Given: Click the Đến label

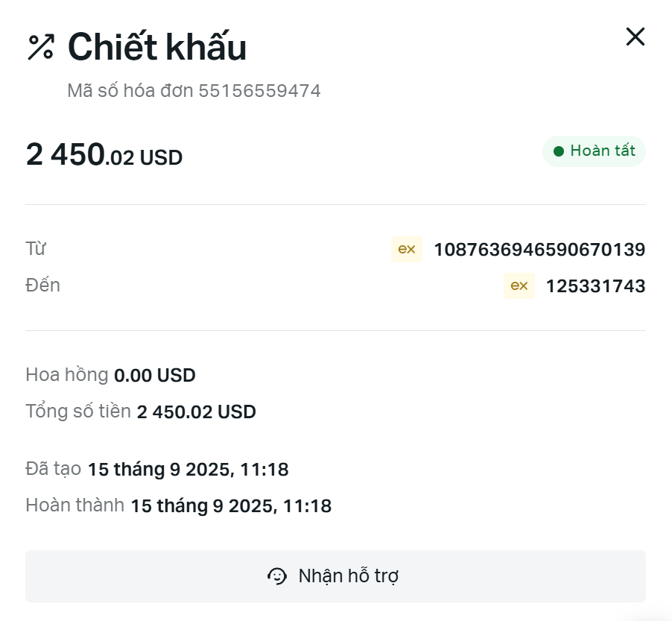Looking at the screenshot, I should (42, 286).
